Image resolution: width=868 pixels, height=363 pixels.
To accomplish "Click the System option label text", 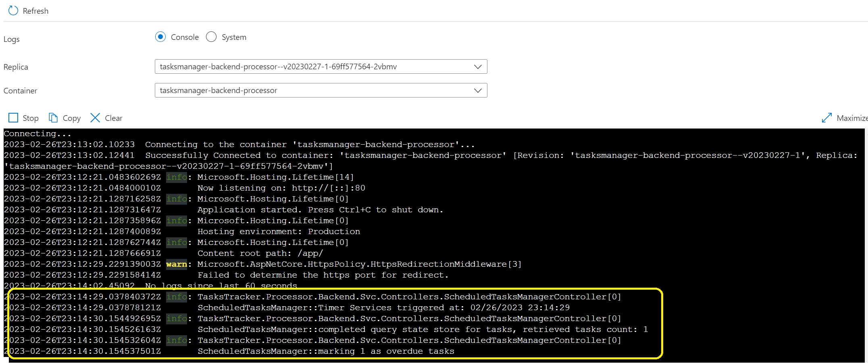I will [x=234, y=37].
